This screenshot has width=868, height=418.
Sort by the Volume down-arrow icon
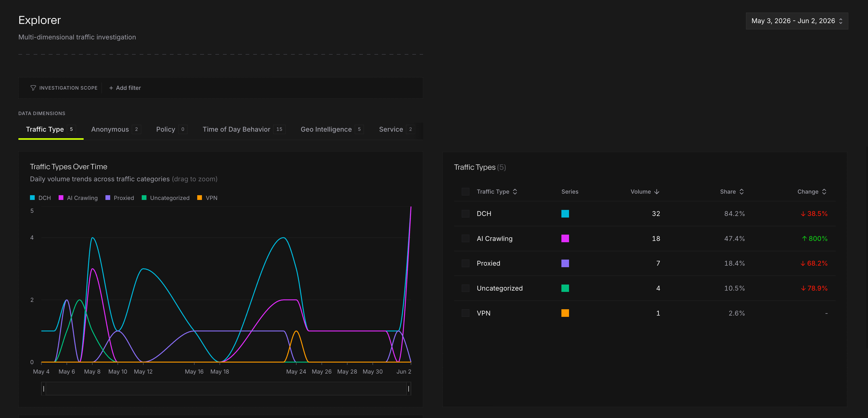pos(656,192)
